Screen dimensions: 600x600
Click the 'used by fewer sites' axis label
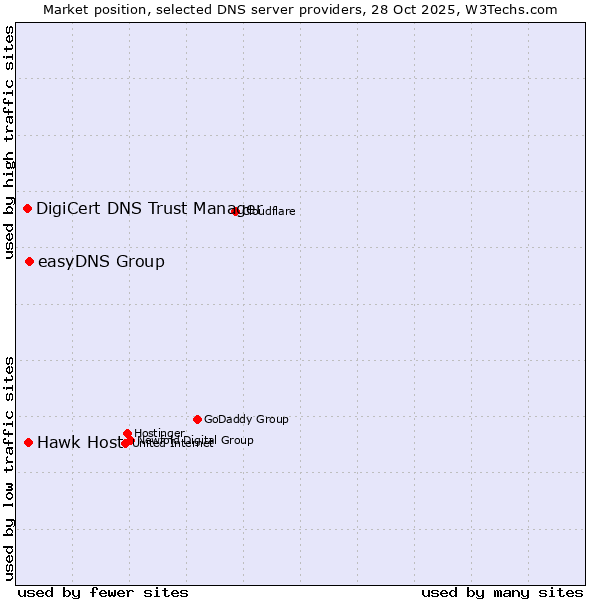(103, 592)
